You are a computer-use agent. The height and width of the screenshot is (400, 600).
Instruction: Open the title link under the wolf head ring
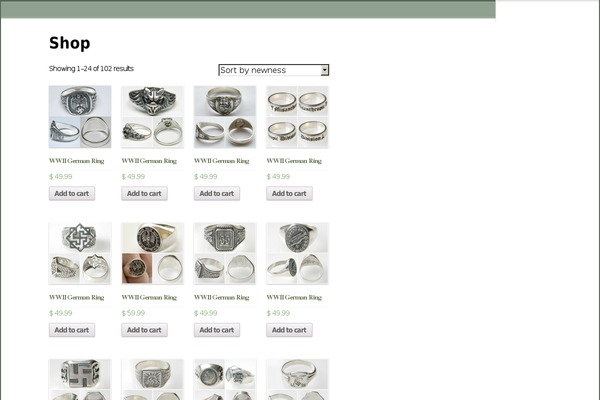click(149, 161)
